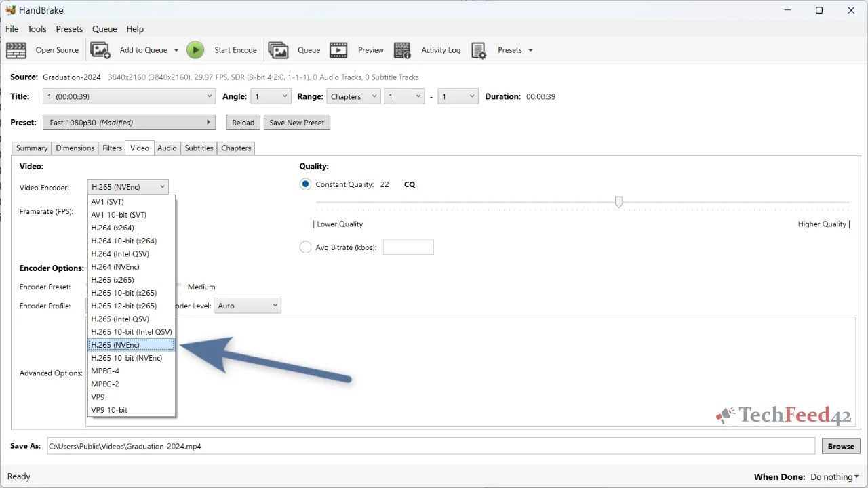
Task: Choose AV1 10-bit (SVT) encoder
Action: point(132,215)
